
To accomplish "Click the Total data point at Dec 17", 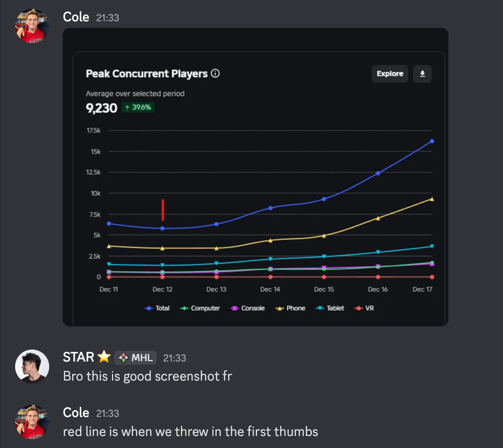I will click(x=432, y=141).
